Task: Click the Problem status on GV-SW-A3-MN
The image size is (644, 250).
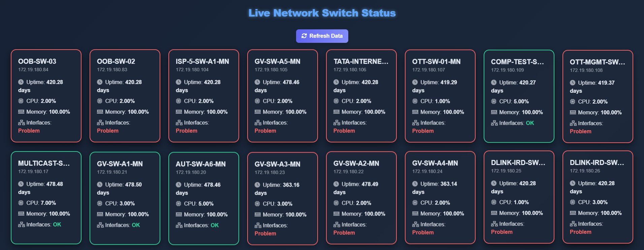Action: click(x=265, y=233)
